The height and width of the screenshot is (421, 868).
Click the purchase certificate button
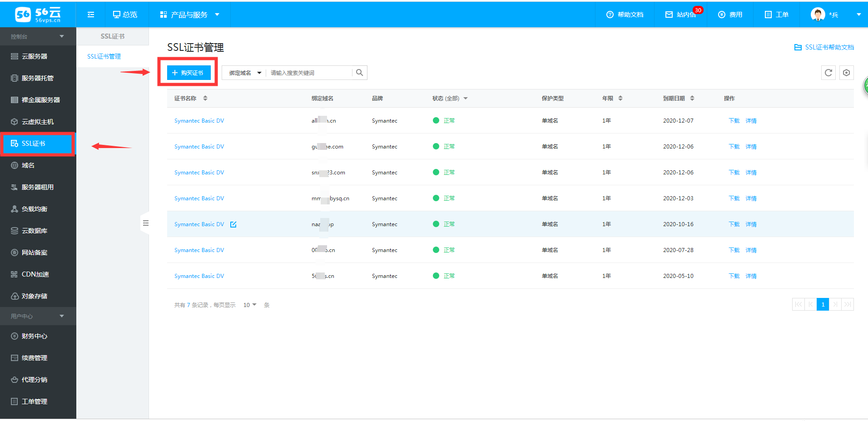[188, 73]
